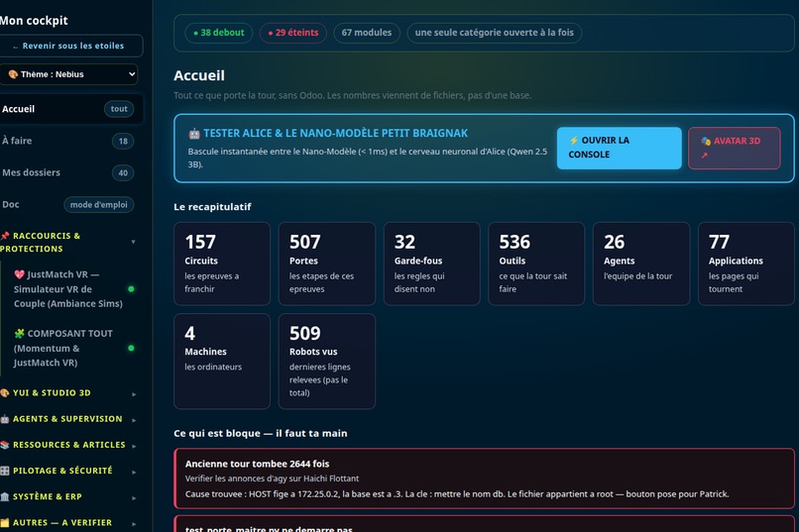Click 'une seule catégorie ouverte à la fois' pill
Image resolution: width=799 pixels, height=532 pixels.
(495, 33)
